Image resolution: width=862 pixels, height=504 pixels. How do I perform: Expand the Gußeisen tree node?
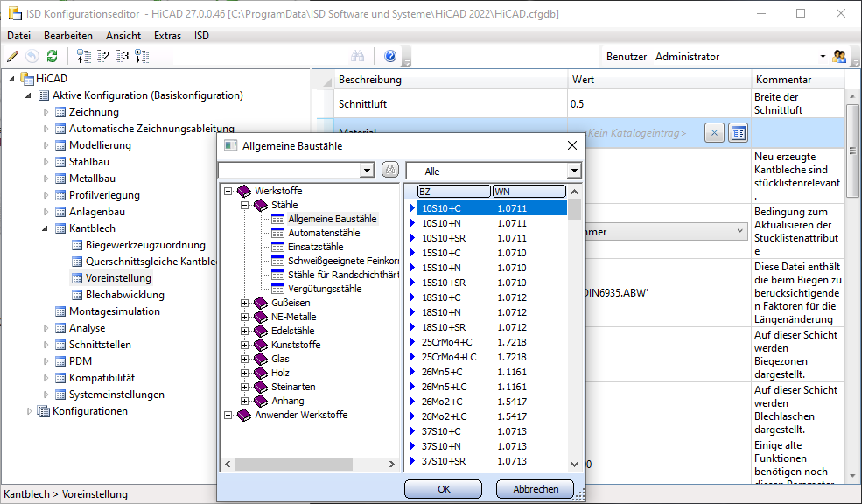click(x=245, y=303)
